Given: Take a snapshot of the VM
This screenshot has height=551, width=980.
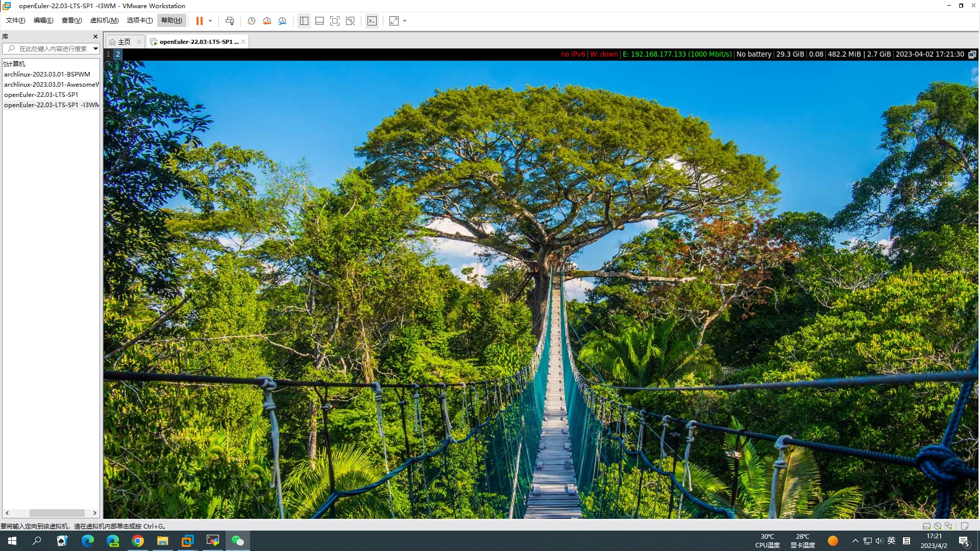Looking at the screenshot, I should pyautogui.click(x=251, y=21).
